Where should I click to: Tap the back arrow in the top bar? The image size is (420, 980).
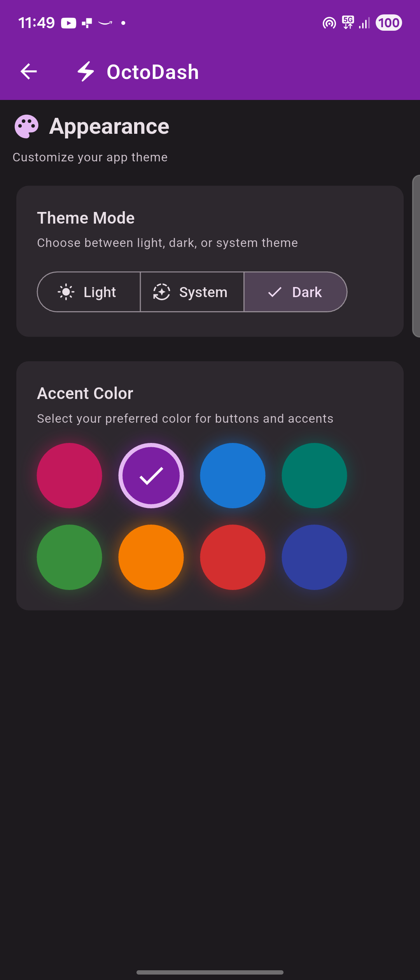[28, 71]
